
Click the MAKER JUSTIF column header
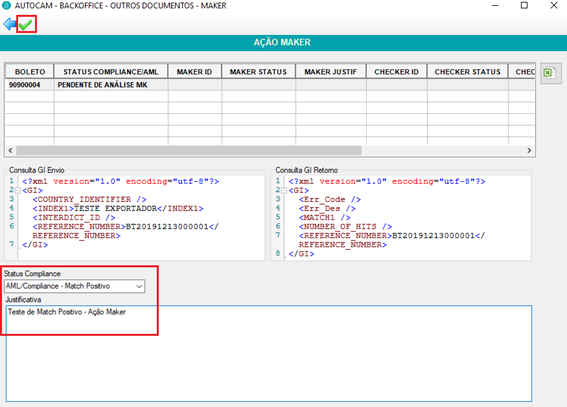pyautogui.click(x=331, y=72)
